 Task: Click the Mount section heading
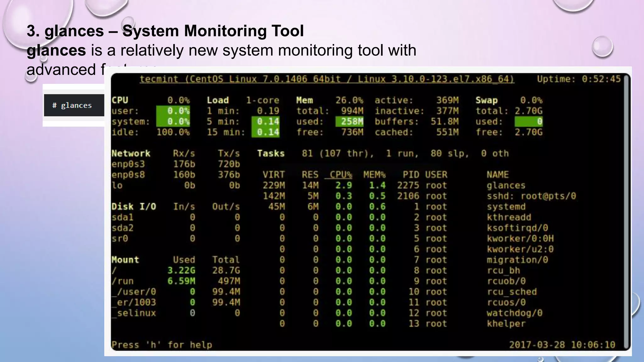(x=125, y=260)
